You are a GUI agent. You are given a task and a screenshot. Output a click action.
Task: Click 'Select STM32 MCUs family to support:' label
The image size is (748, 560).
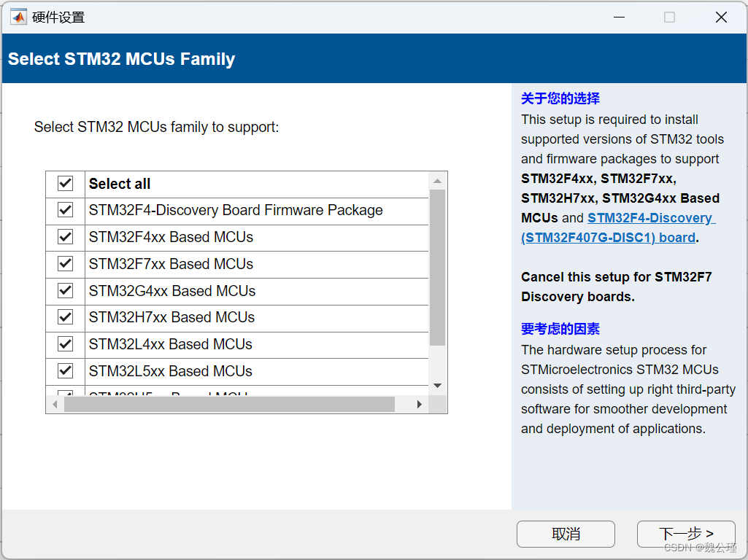(x=156, y=128)
